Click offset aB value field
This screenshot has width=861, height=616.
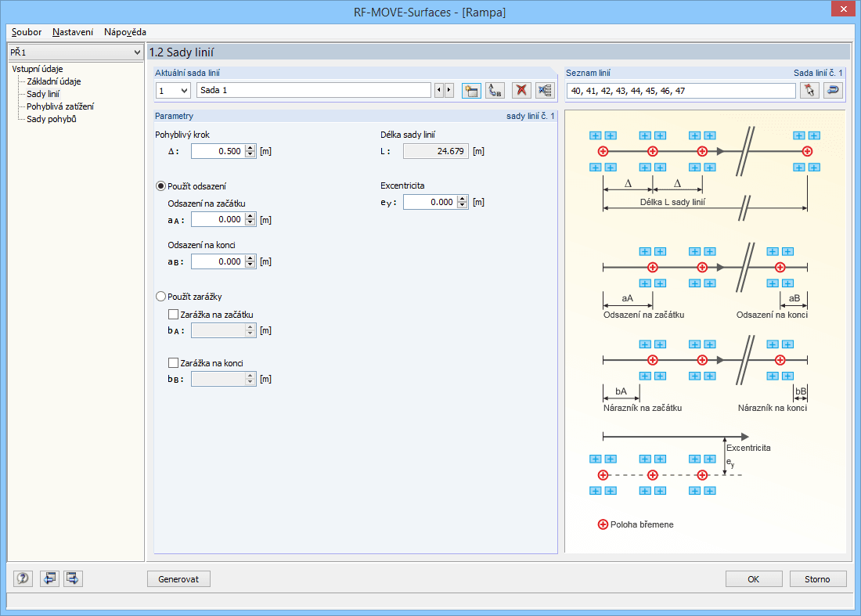coord(218,261)
